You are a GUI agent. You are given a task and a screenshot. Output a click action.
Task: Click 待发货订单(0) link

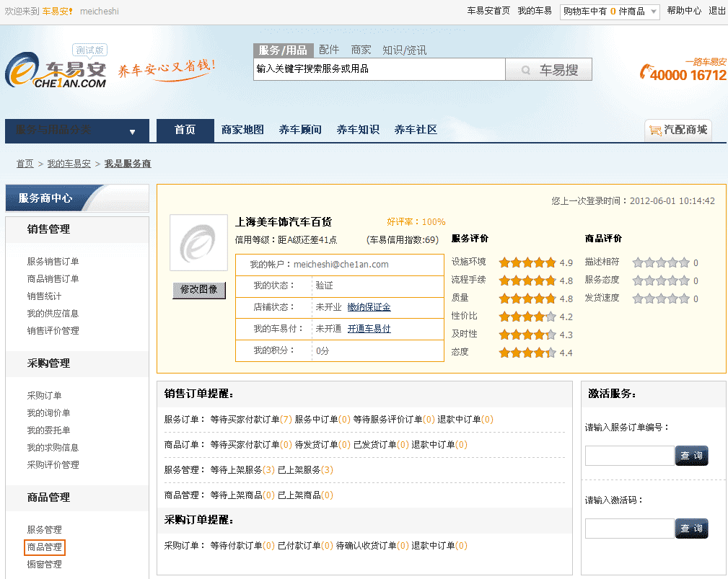click(x=323, y=445)
